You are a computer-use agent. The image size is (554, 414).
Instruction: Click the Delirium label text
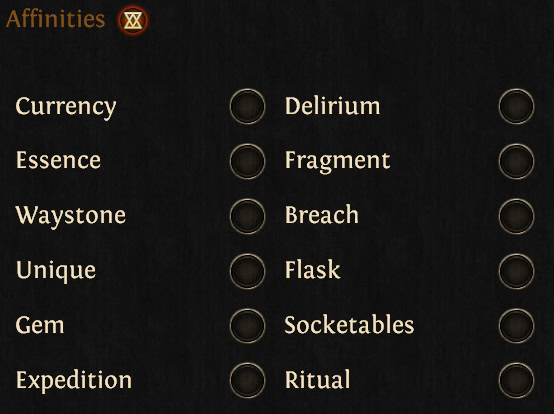pyautogui.click(x=332, y=106)
